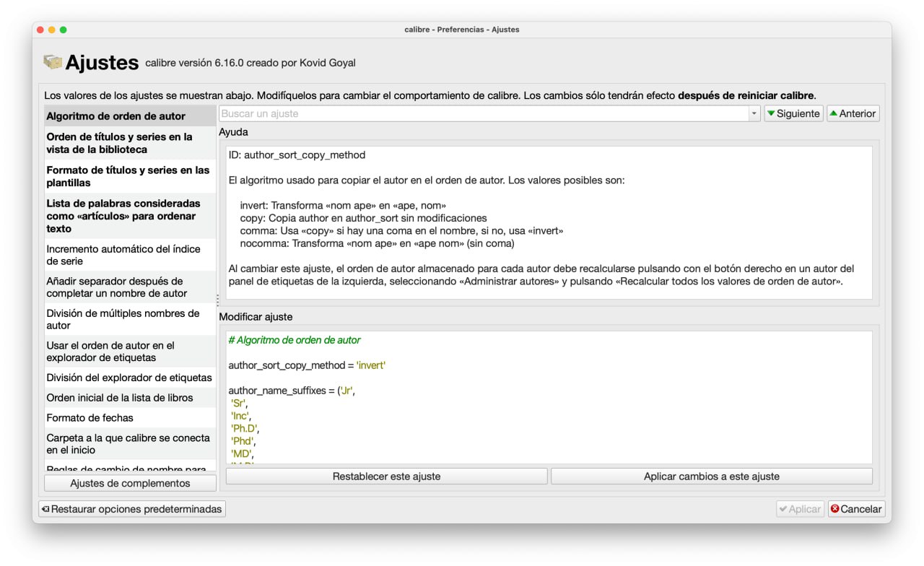Pick the 'Lista de palabras consideradas como artículos' tweak
The height and width of the screenshot is (566, 924).
130,216
